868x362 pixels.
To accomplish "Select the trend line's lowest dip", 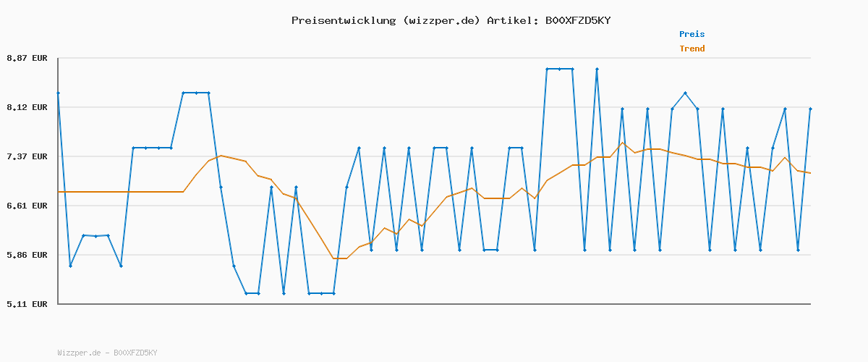I will click(x=340, y=258).
